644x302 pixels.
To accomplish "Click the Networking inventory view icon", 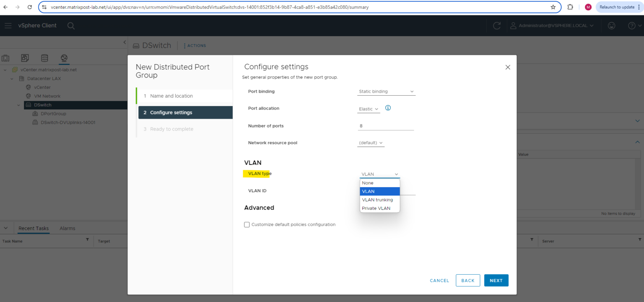I will click(x=63, y=58).
